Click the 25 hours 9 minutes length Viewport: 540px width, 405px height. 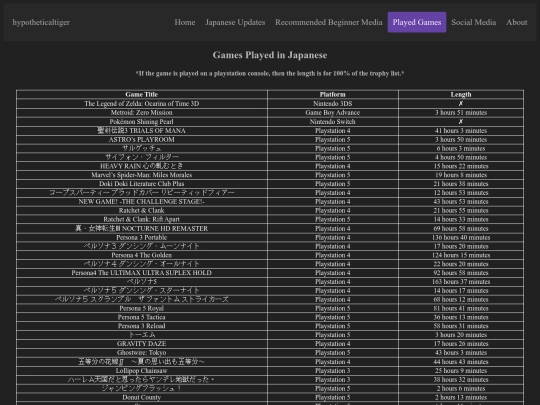point(461,371)
